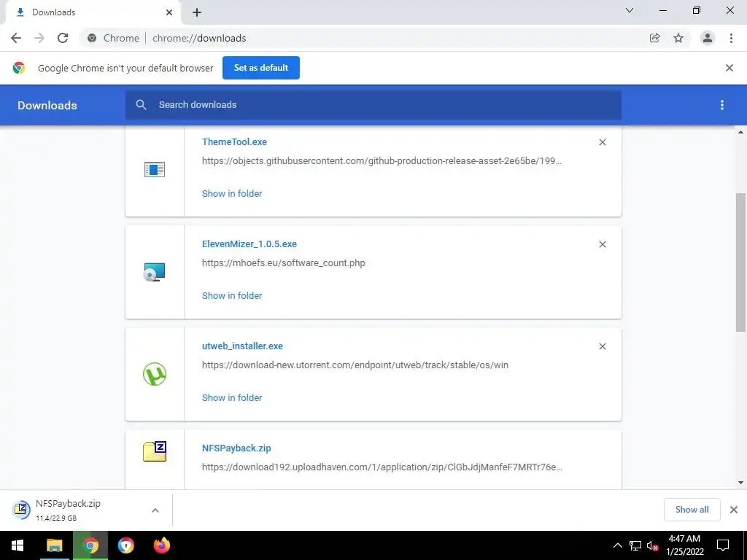The image size is (747, 560).
Task: Click the NFSPayback.zip file icon in list
Action: [155, 451]
